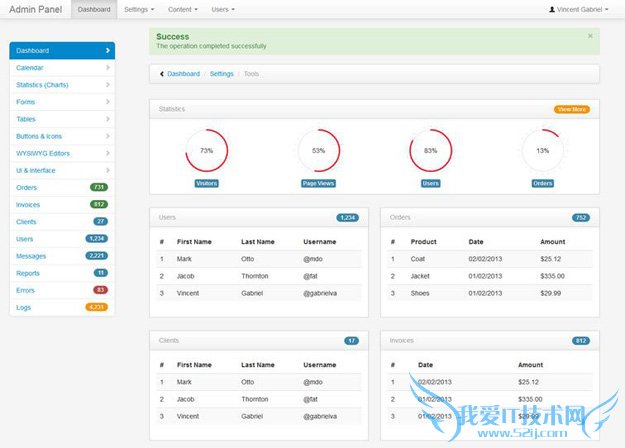Click the 812 badge in Invoices panel header
Image resolution: width=625 pixels, height=448 pixels.
[x=581, y=341]
